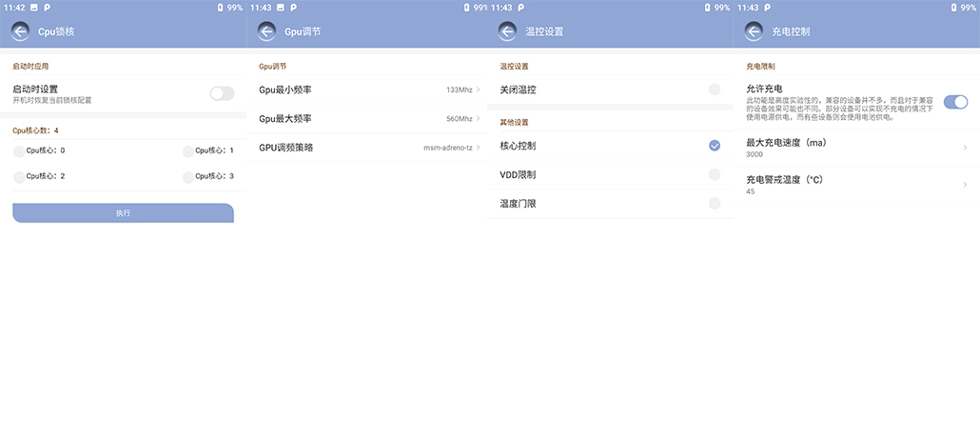Select Cpu核心: 0 checkbox

20,150
